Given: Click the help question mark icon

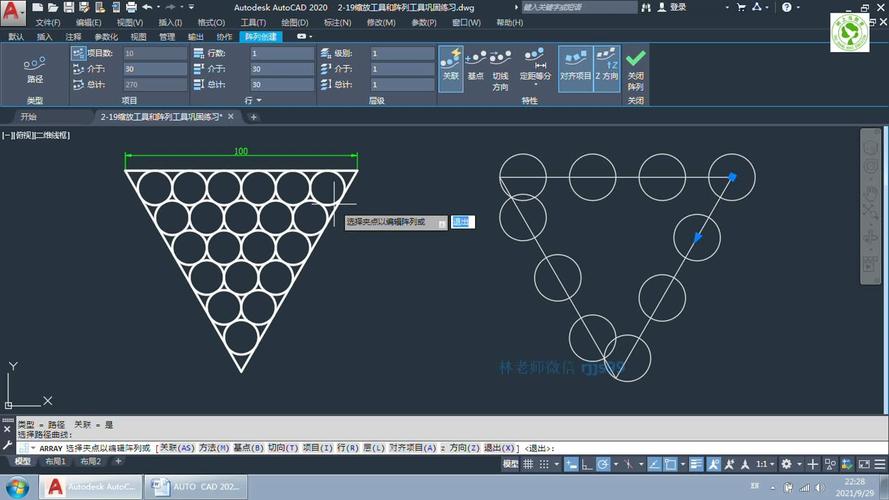Looking at the screenshot, I should [x=786, y=7].
